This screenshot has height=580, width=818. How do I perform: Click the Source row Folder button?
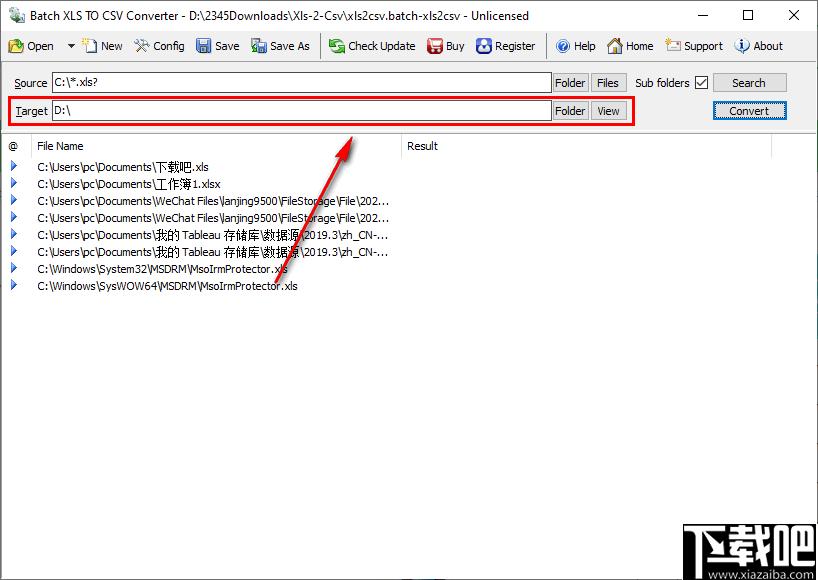coord(570,82)
